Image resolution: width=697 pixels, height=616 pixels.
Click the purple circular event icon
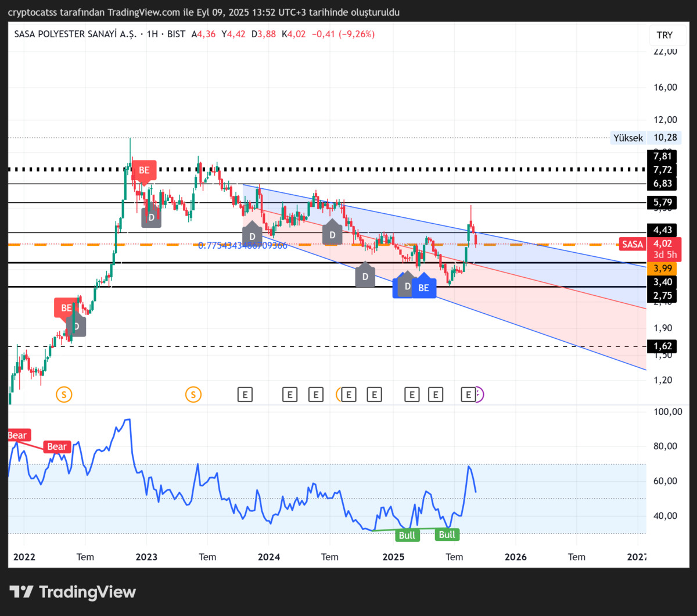(480, 395)
